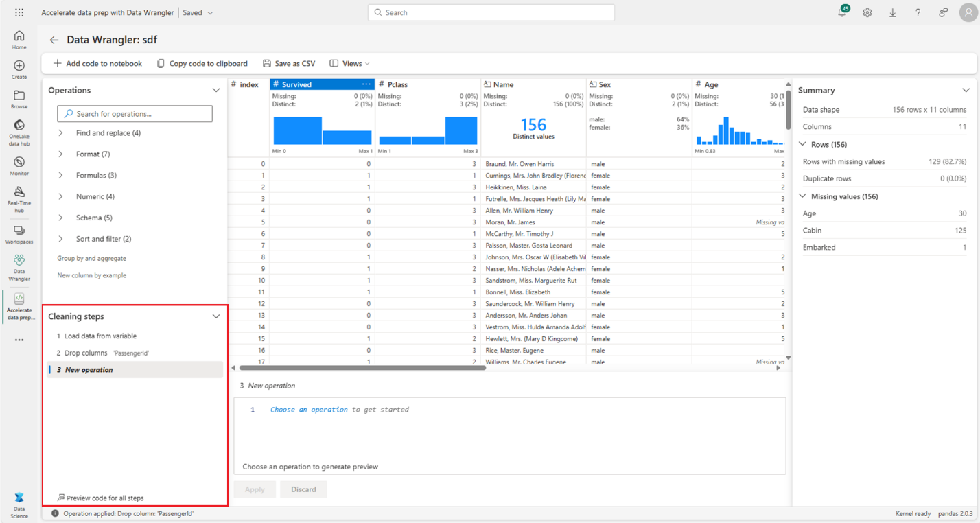
Task: Select Group by and aggregate operation
Action: 91,259
